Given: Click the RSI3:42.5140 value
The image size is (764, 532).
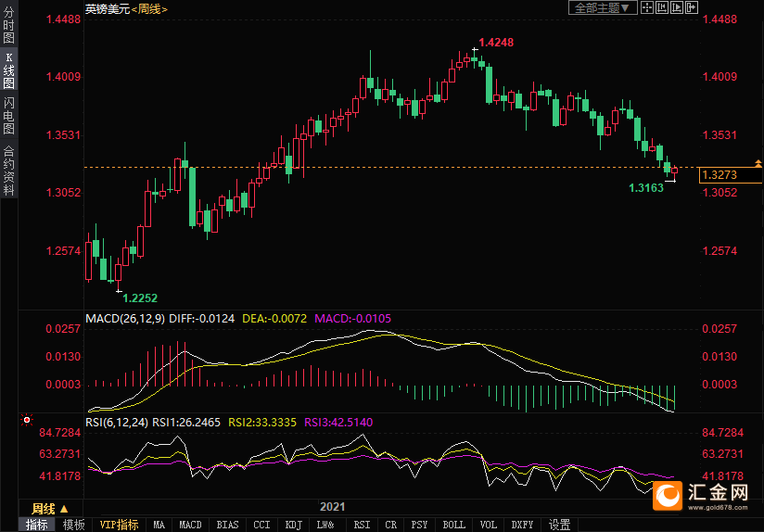Looking at the screenshot, I should click(338, 422).
